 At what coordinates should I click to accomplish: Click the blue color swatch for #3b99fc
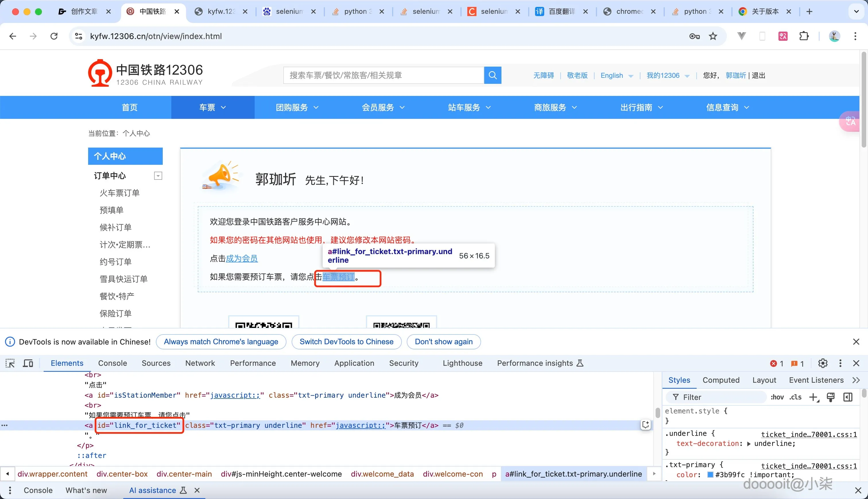point(710,475)
